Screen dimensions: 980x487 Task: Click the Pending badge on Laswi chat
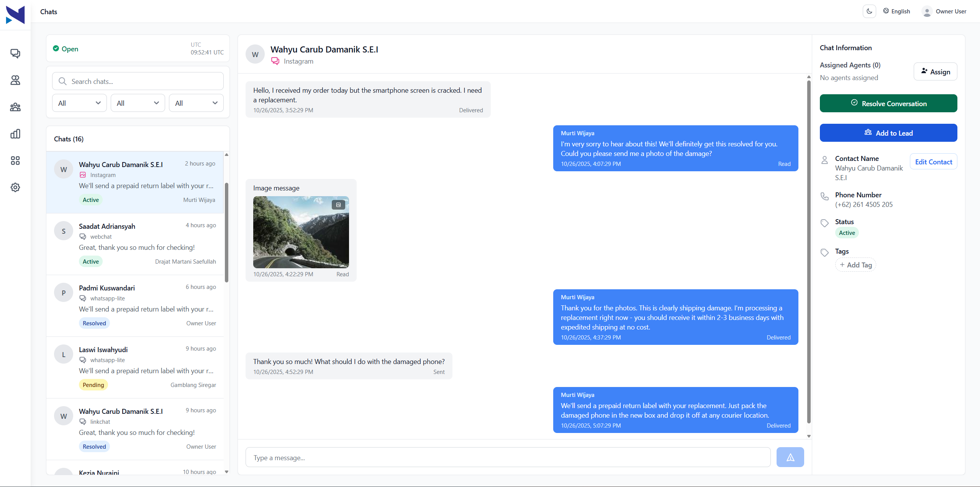[x=93, y=385]
